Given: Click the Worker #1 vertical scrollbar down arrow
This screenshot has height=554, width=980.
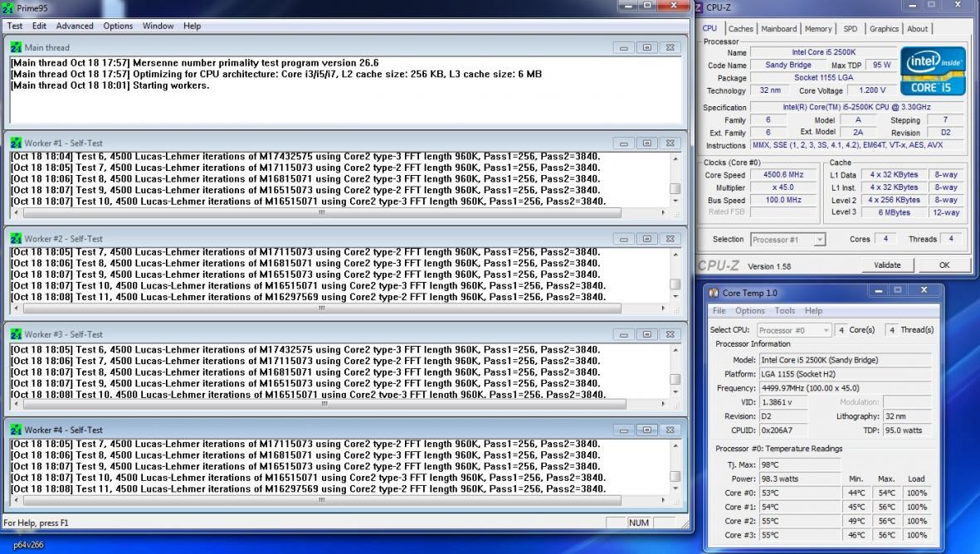Looking at the screenshot, I should [x=675, y=201].
